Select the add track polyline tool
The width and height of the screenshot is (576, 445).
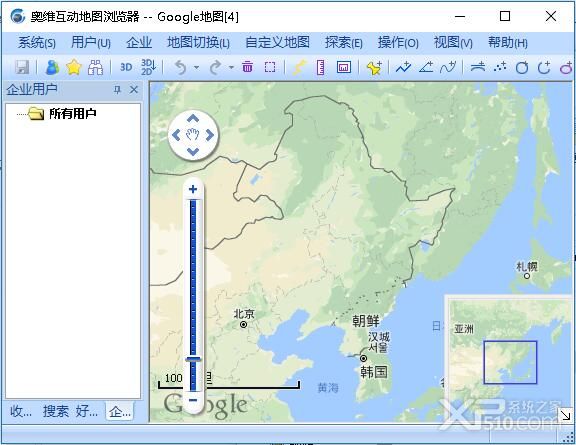403,67
